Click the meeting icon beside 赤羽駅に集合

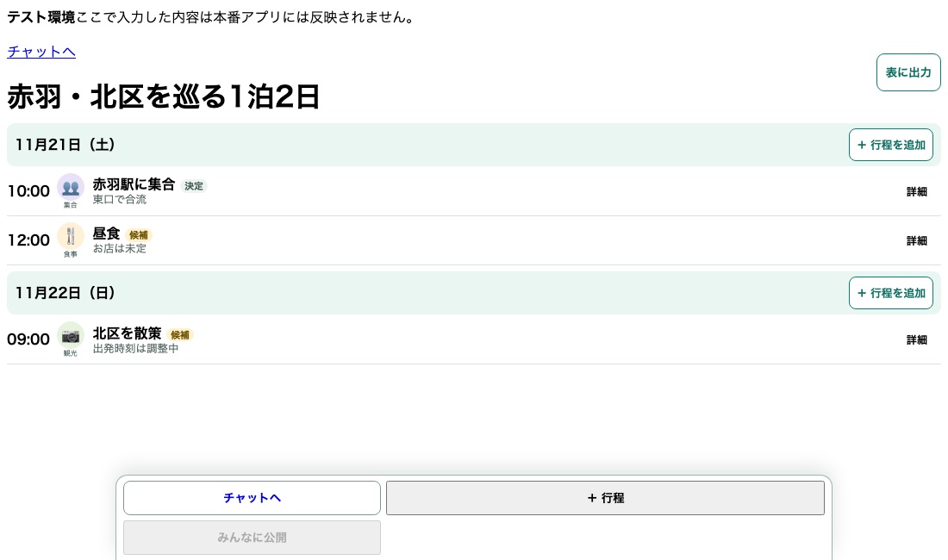pyautogui.click(x=70, y=187)
